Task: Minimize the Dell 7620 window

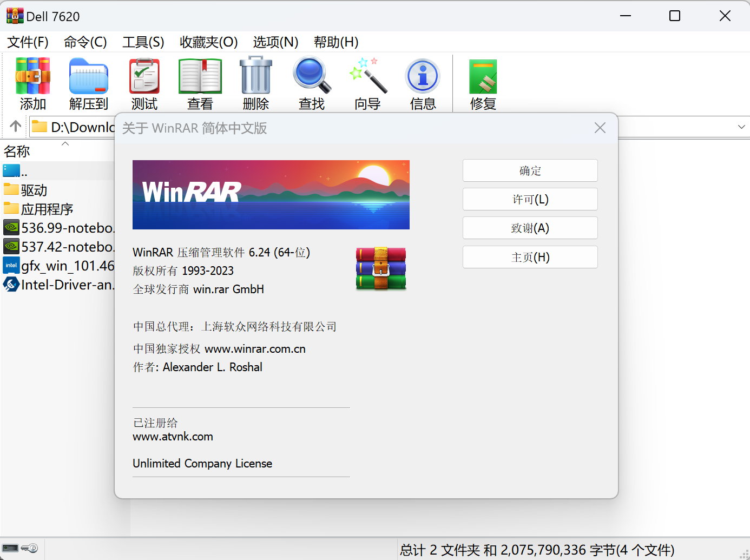Action: [626, 16]
